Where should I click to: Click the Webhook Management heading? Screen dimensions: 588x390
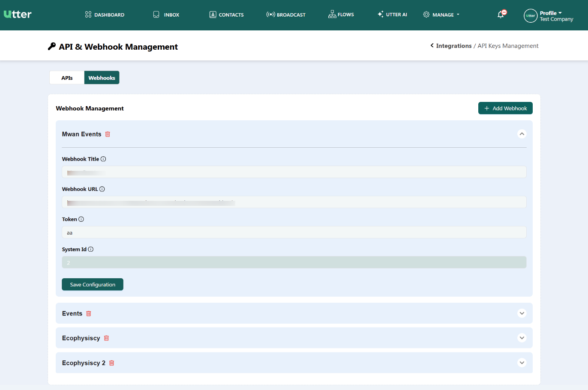click(90, 108)
